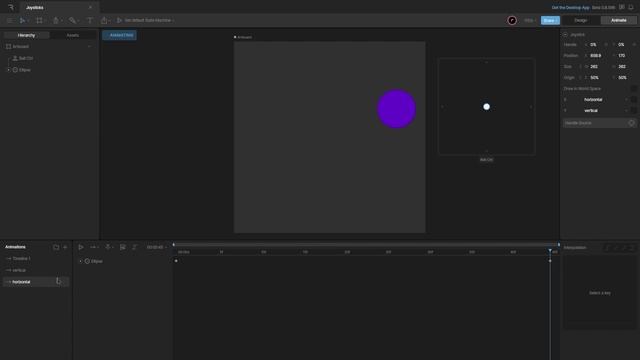Select the vertical animation
This screenshot has width=640, height=360.
click(x=36, y=270)
